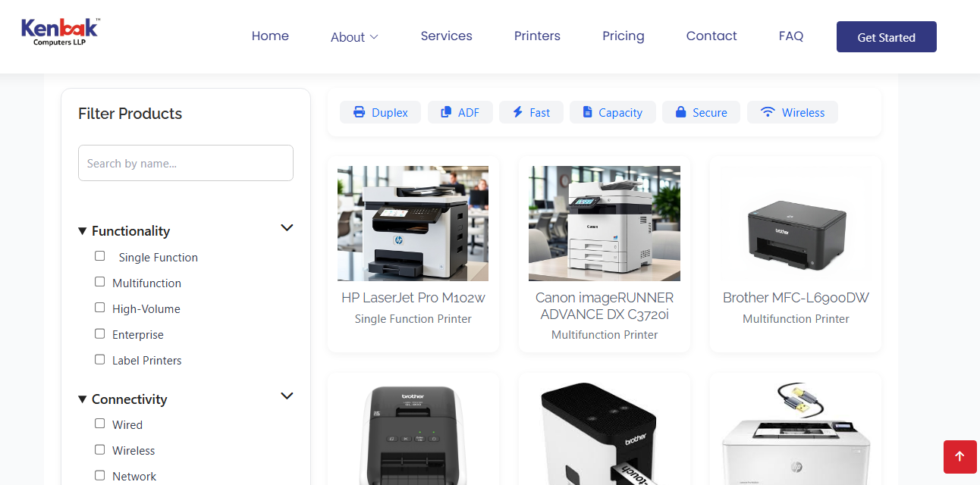980x485 pixels.
Task: Enable the Wireless connectivity checkbox
Action: pyautogui.click(x=99, y=449)
